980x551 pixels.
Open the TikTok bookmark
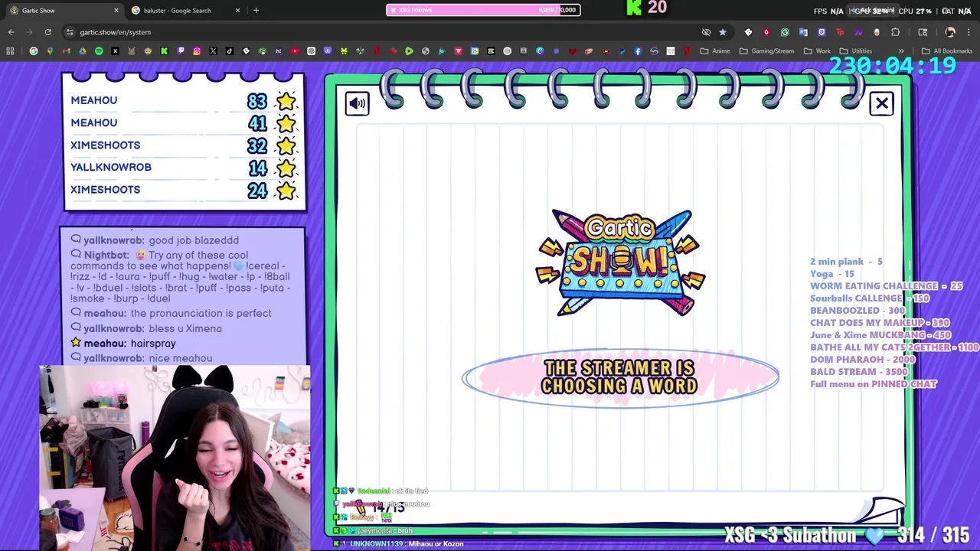[229, 51]
